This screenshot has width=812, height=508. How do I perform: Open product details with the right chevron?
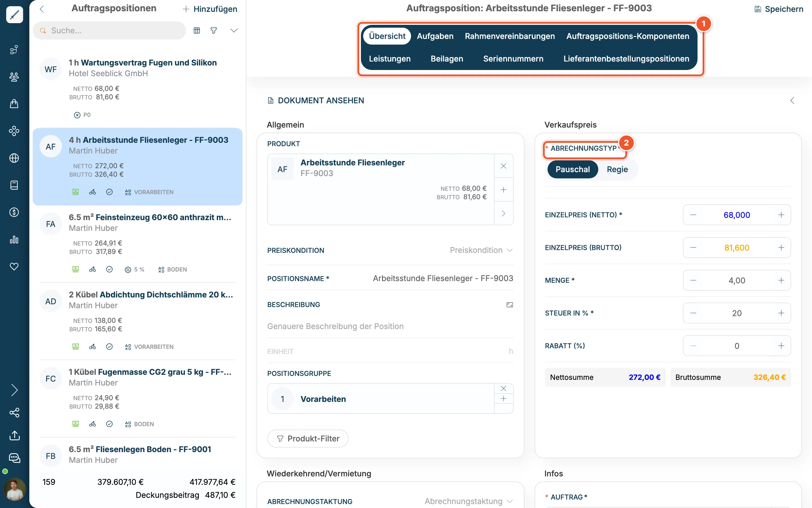pyautogui.click(x=503, y=213)
